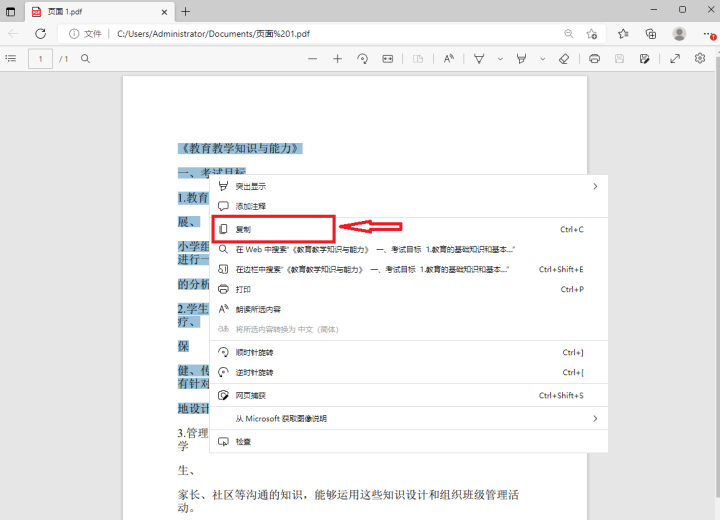The image size is (720, 520).
Task: View site information icon in address bar
Action: (73, 34)
